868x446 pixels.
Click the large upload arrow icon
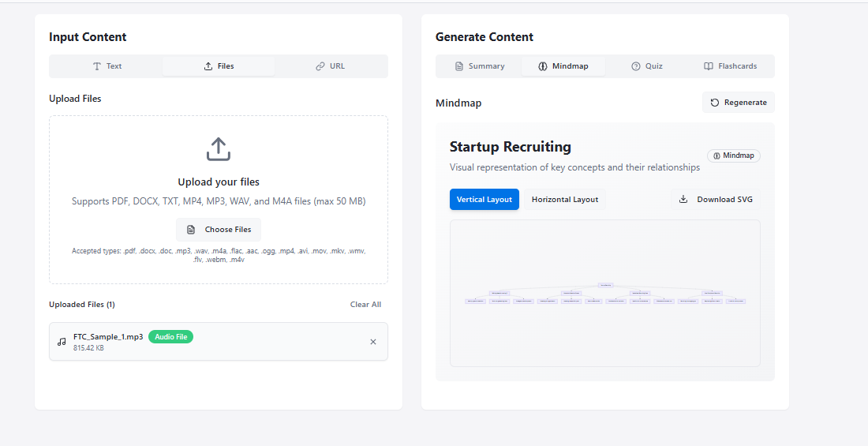pyautogui.click(x=219, y=149)
